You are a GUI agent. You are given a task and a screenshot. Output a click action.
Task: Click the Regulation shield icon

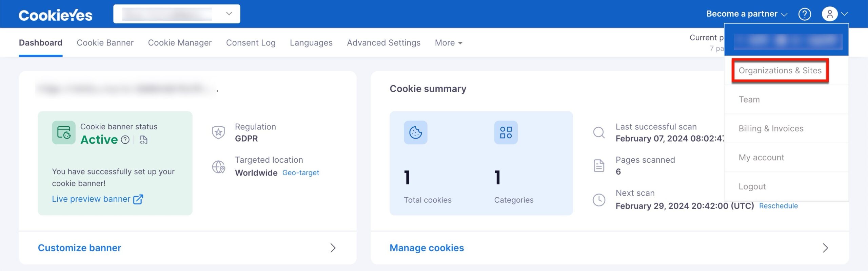[x=219, y=132]
